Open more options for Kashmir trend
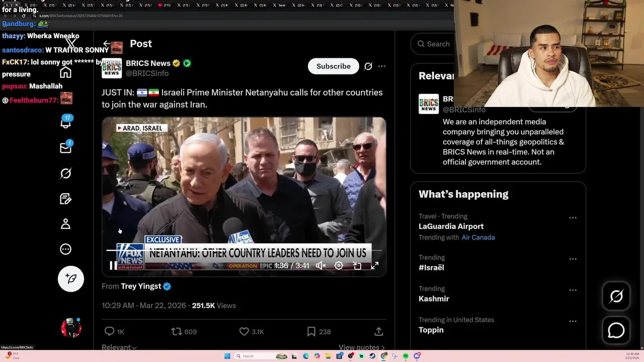Image resolution: width=644 pixels, height=362 pixels. pyautogui.click(x=573, y=290)
